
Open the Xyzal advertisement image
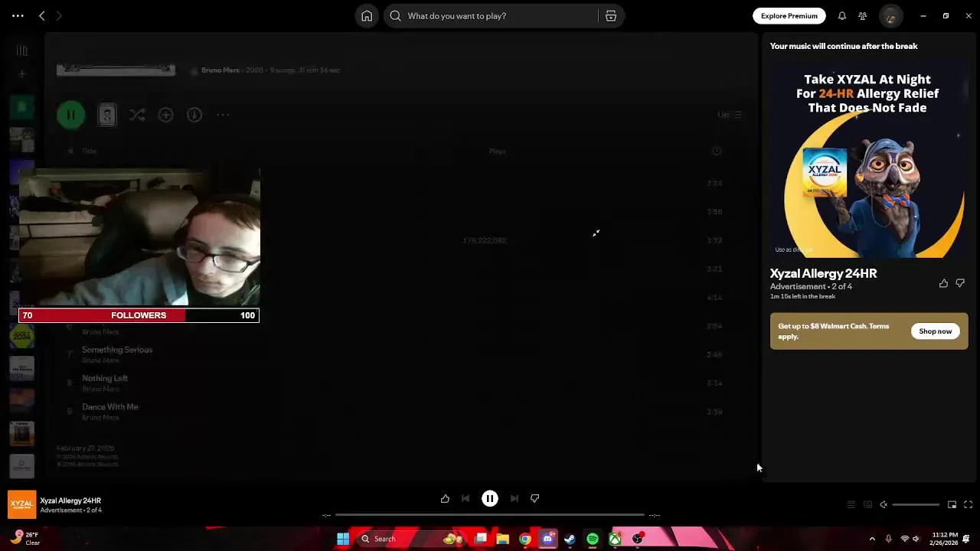coord(869,159)
